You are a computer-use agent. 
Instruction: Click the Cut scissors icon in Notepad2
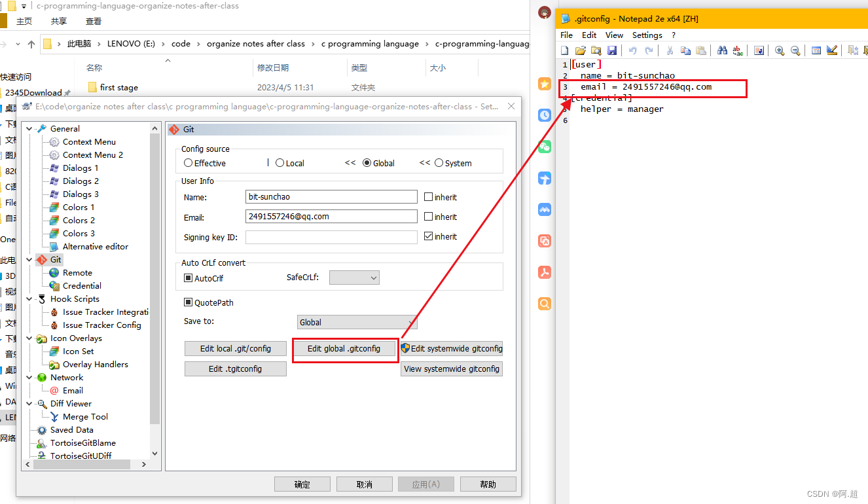point(670,50)
